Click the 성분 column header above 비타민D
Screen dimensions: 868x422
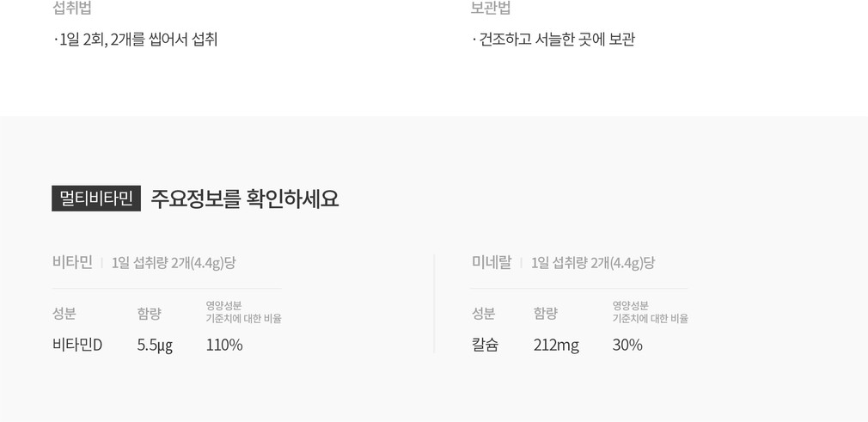click(x=64, y=313)
